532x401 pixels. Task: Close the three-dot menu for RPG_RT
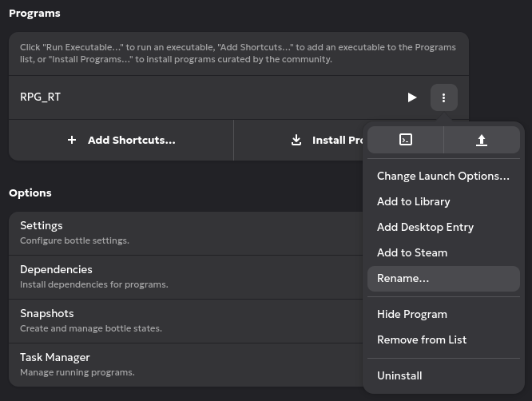click(443, 97)
